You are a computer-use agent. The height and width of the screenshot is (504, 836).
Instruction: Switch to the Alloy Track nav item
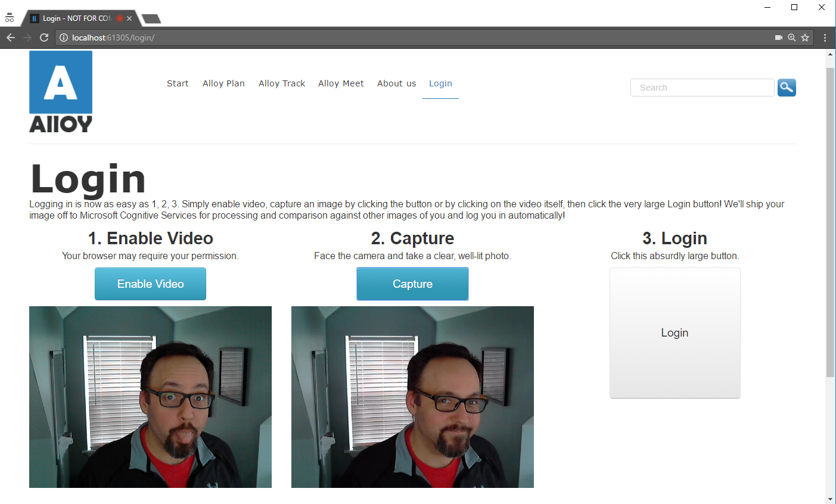281,83
